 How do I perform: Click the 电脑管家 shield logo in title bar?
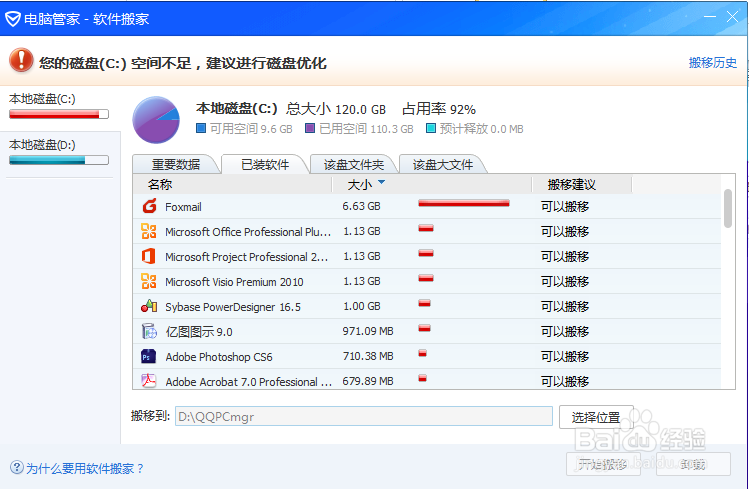click(x=12, y=19)
